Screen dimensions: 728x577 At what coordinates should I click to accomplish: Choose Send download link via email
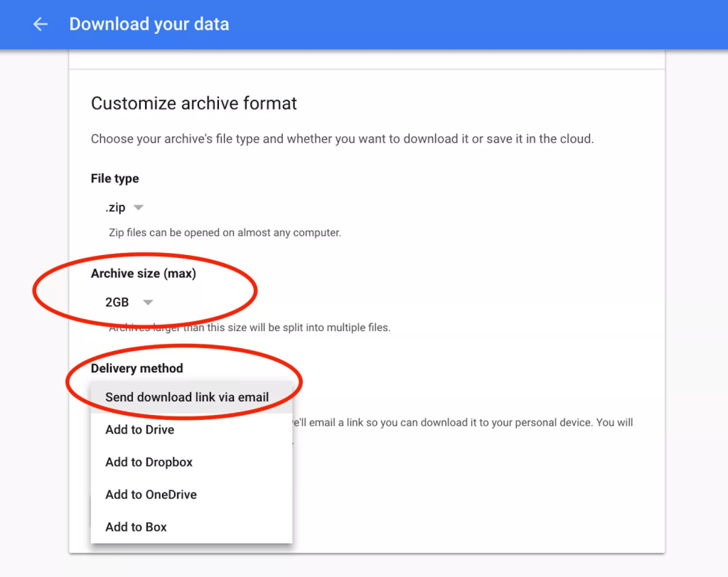coord(187,397)
